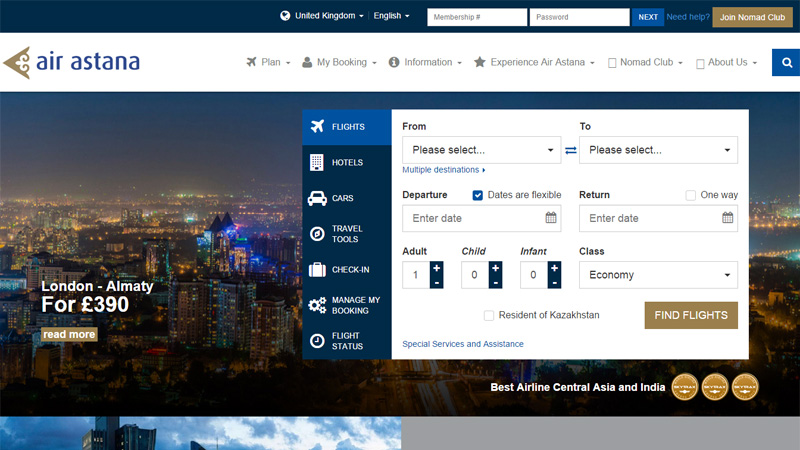Image resolution: width=800 pixels, height=450 pixels.
Task: Click the FIND FLIGHTS button
Action: point(691,315)
